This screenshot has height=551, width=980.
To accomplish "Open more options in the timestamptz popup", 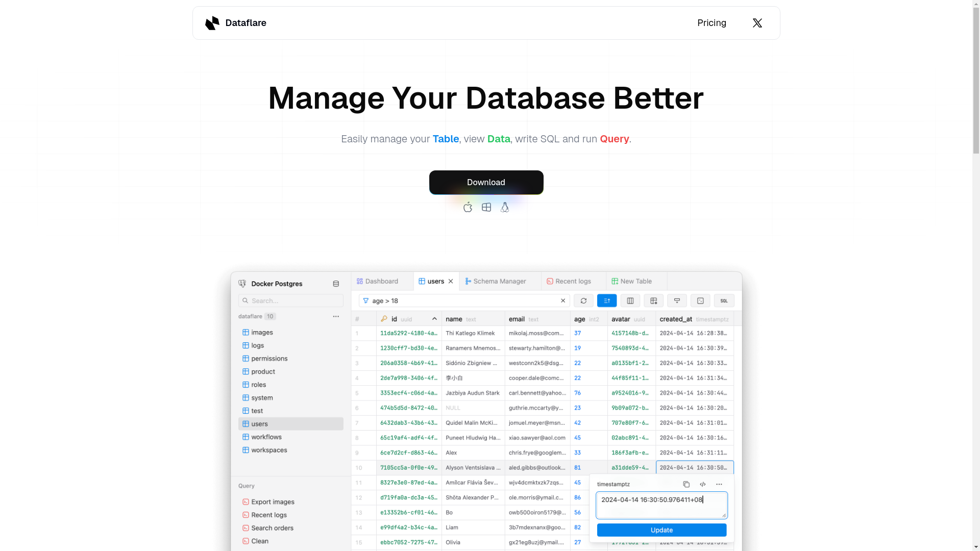I will click(x=719, y=484).
